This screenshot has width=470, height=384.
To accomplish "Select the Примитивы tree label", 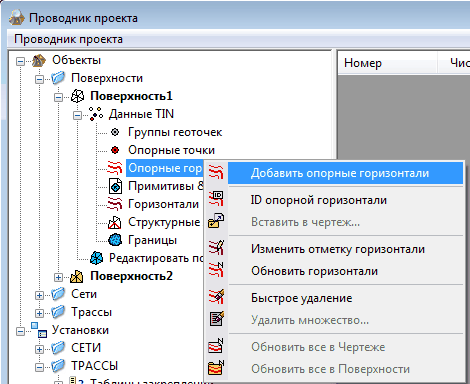I will (x=166, y=186).
